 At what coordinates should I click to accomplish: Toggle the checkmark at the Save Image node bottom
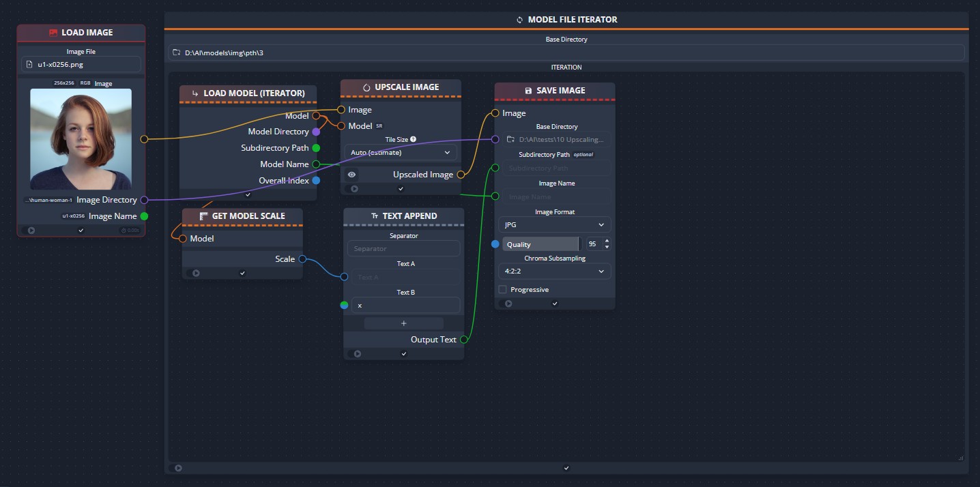pos(554,304)
